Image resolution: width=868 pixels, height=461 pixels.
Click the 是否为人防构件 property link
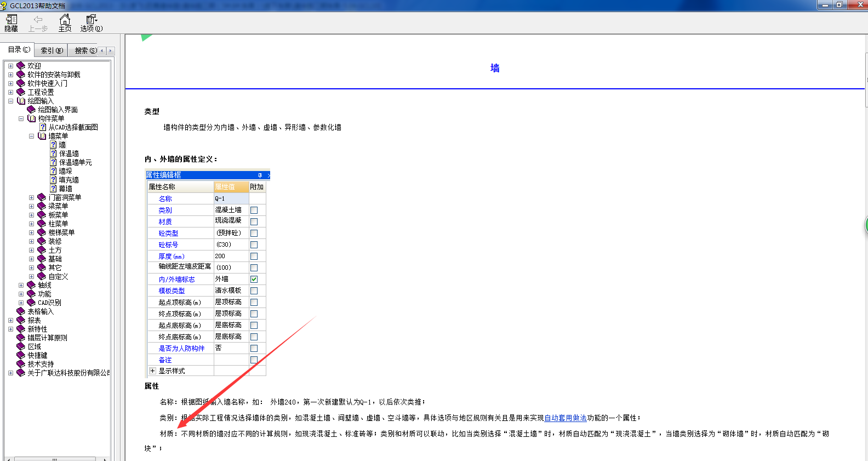181,349
